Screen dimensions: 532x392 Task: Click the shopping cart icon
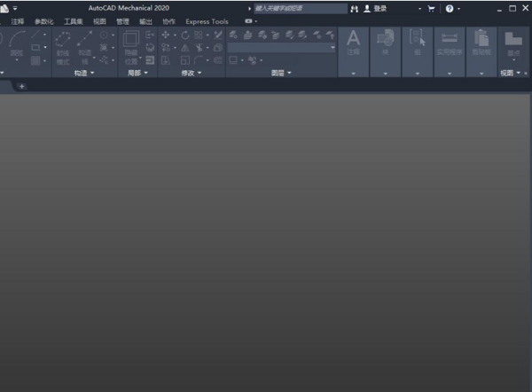point(431,8)
